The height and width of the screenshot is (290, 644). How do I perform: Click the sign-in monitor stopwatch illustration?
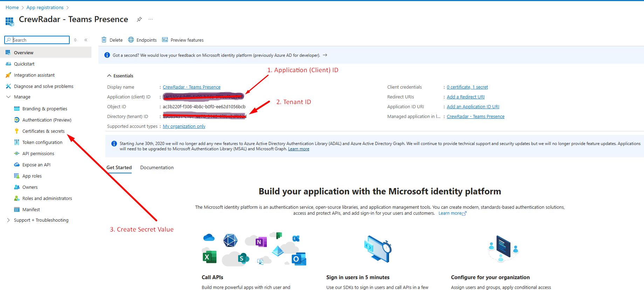click(378, 249)
